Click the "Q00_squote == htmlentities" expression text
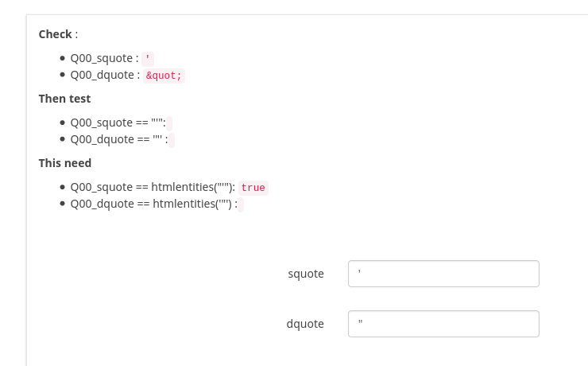 click(x=151, y=188)
